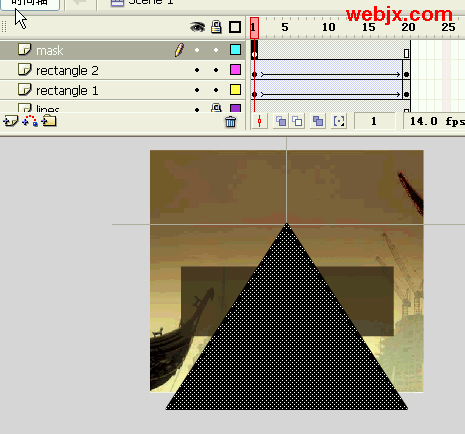
Task: Click the Add Motion Guide icon
Action: 30,121
